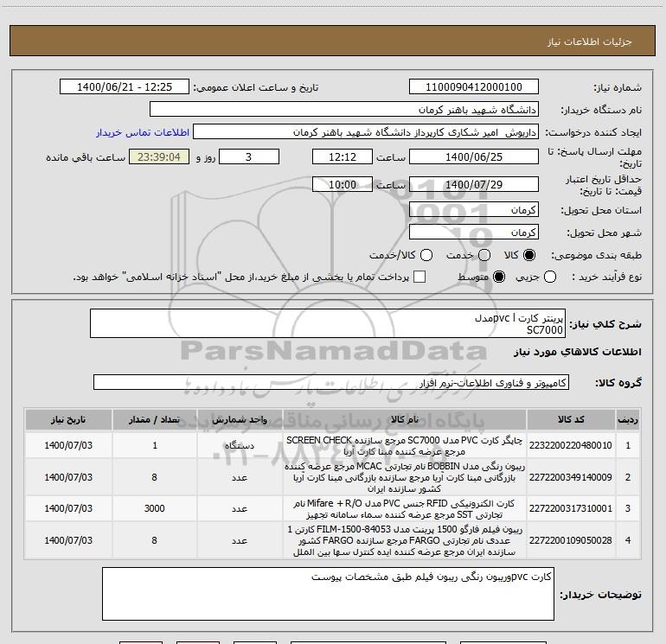Click the تاریخ نیاز column header
This screenshot has width=666, height=644.
coord(68,420)
